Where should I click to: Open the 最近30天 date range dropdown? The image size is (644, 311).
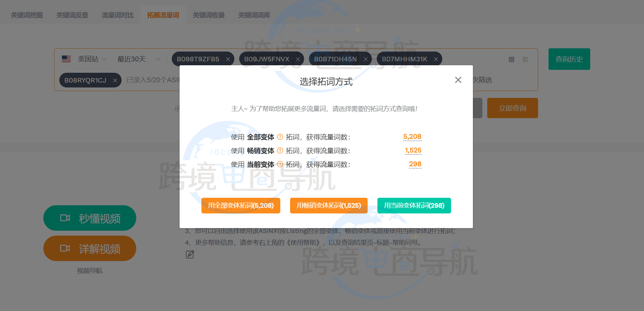tap(158, 59)
